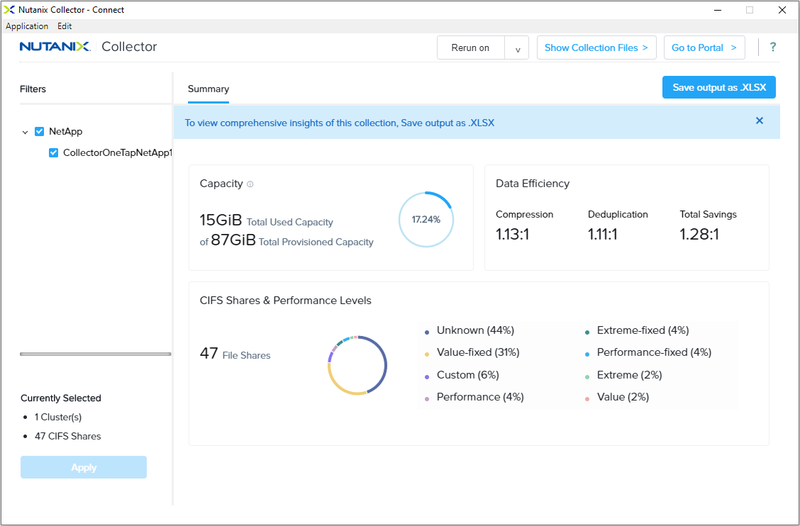Click the Data Efficiency card title
800x526 pixels.
coord(532,184)
